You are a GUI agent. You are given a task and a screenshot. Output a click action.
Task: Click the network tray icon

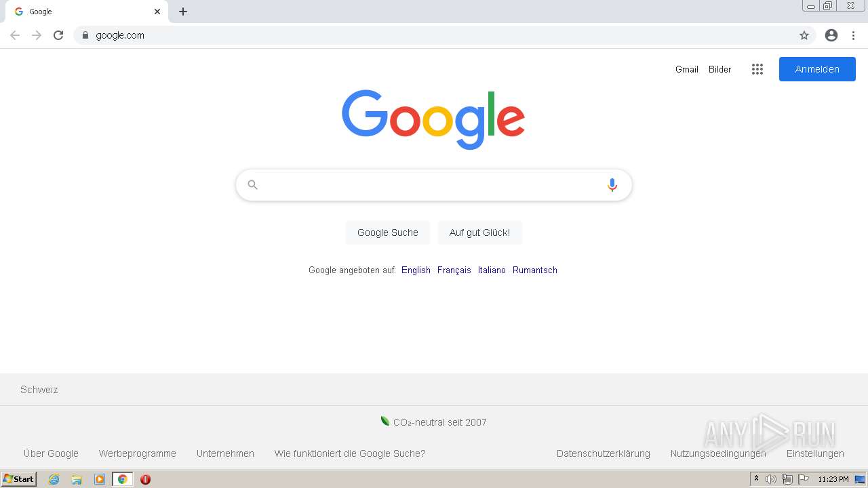[x=787, y=479]
